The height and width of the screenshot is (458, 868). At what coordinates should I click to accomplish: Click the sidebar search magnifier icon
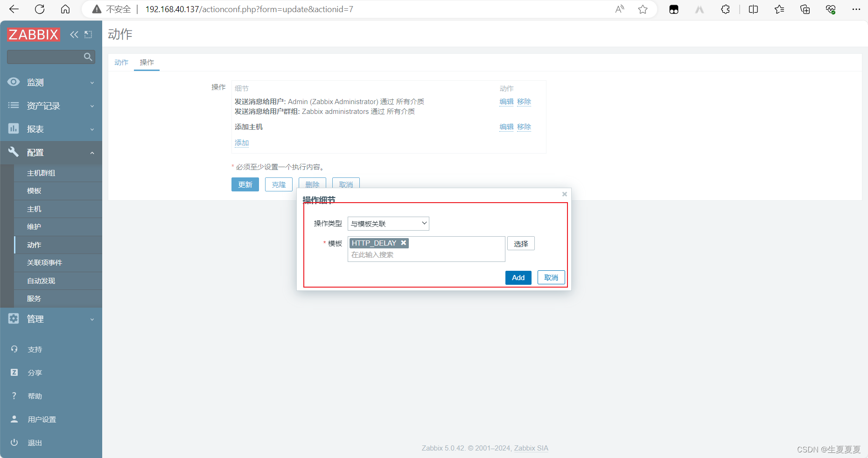tap(88, 57)
